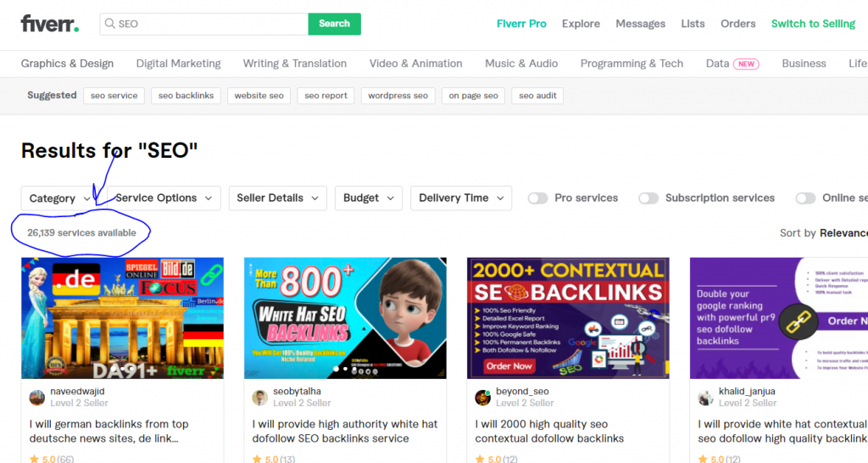
Task: Select 'on page seo' suggestion tag
Action: click(473, 95)
